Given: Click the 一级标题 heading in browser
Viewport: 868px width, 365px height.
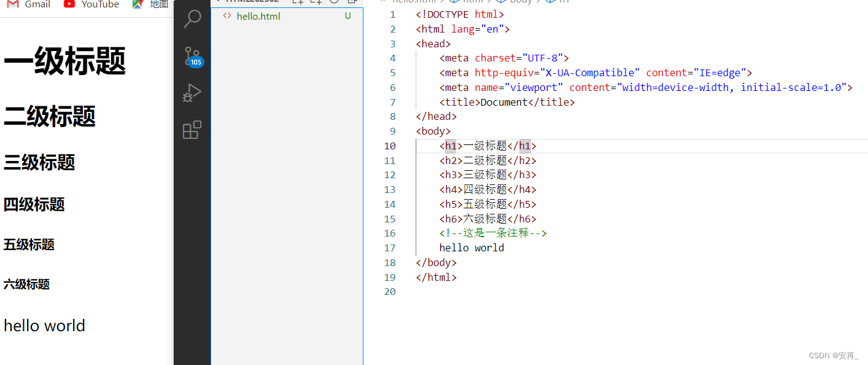Looking at the screenshot, I should click(64, 60).
